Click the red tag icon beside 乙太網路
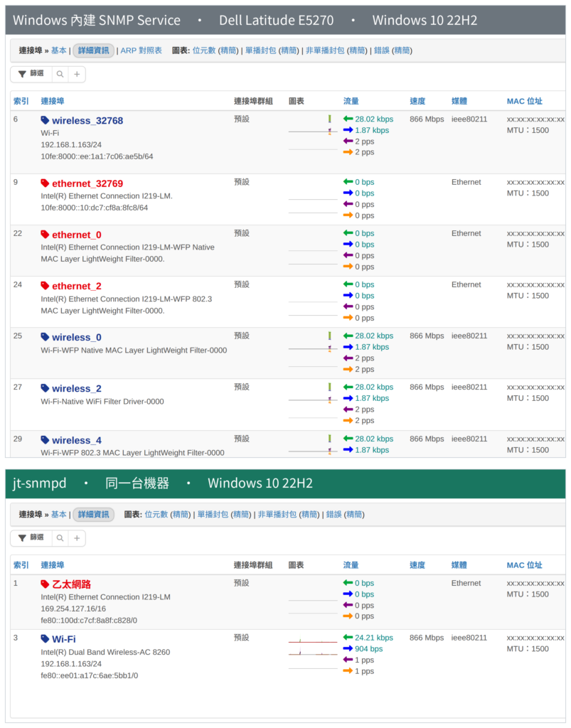Image resolution: width=571 pixels, height=728 pixels. [x=45, y=584]
